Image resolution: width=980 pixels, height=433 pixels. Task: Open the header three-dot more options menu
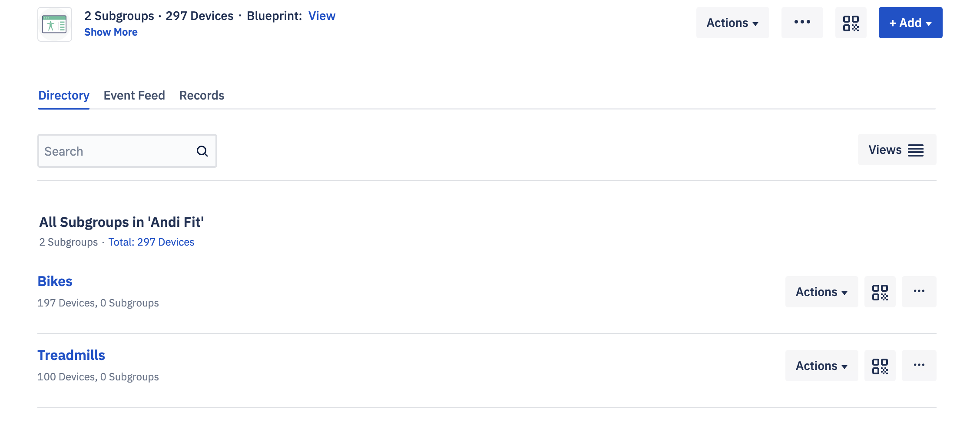click(x=802, y=23)
